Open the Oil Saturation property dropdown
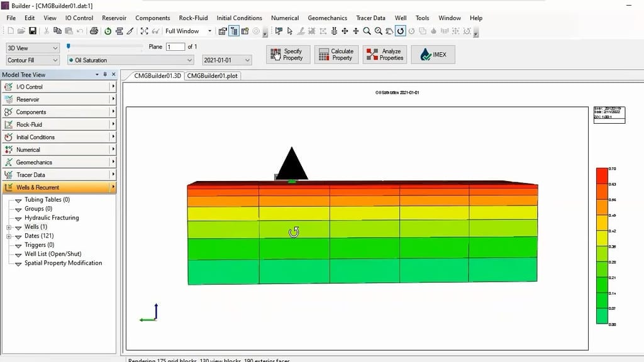This screenshot has height=362, width=644. pos(130,60)
